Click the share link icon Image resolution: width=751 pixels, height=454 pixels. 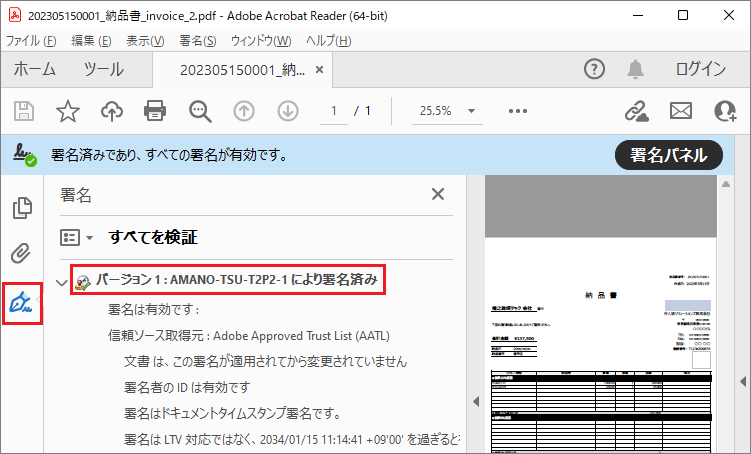coord(636,110)
